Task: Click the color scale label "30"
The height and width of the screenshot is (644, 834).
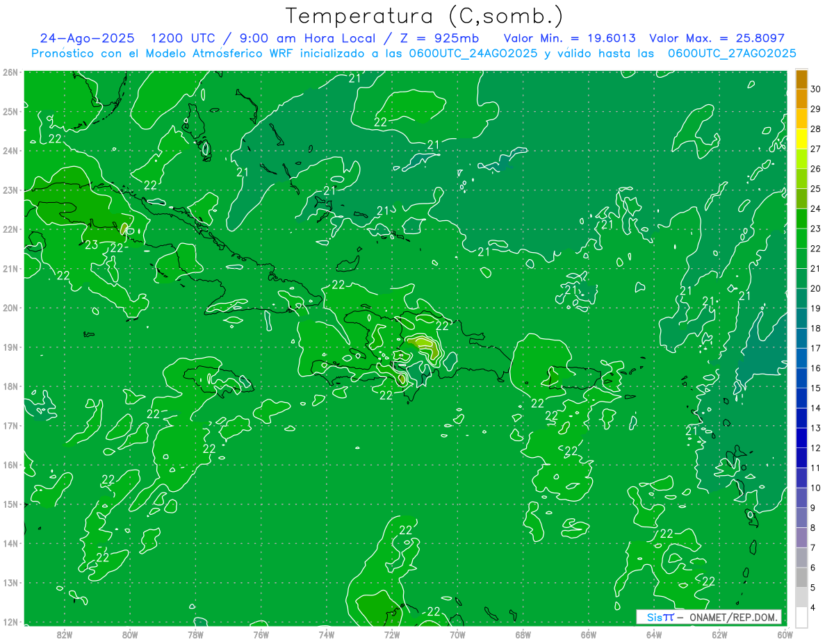Action: click(816, 89)
